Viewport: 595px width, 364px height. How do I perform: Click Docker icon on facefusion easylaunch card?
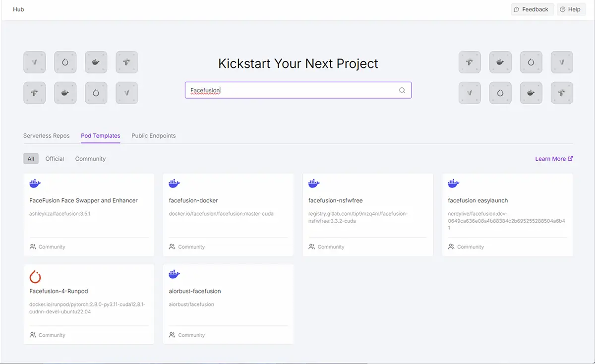pyautogui.click(x=453, y=183)
